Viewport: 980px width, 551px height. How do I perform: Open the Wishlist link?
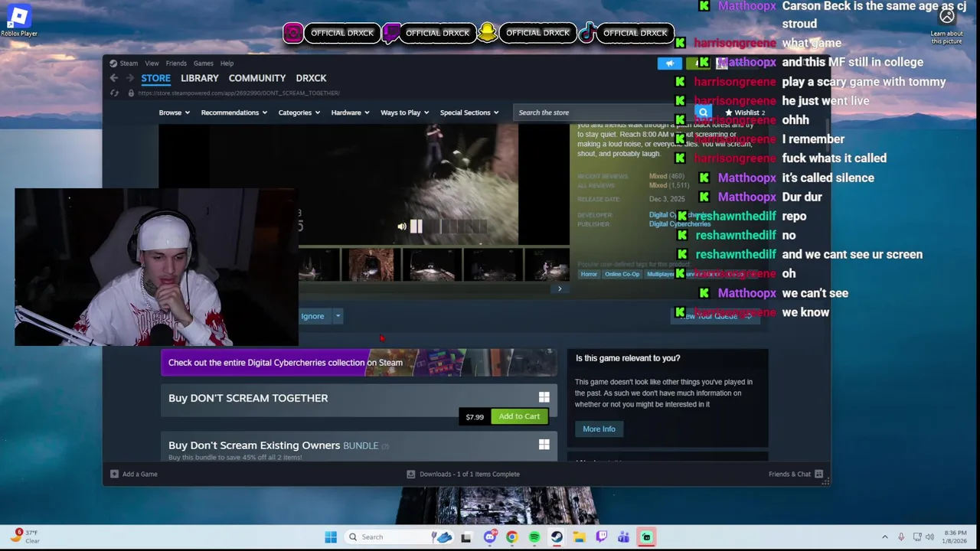[745, 112]
